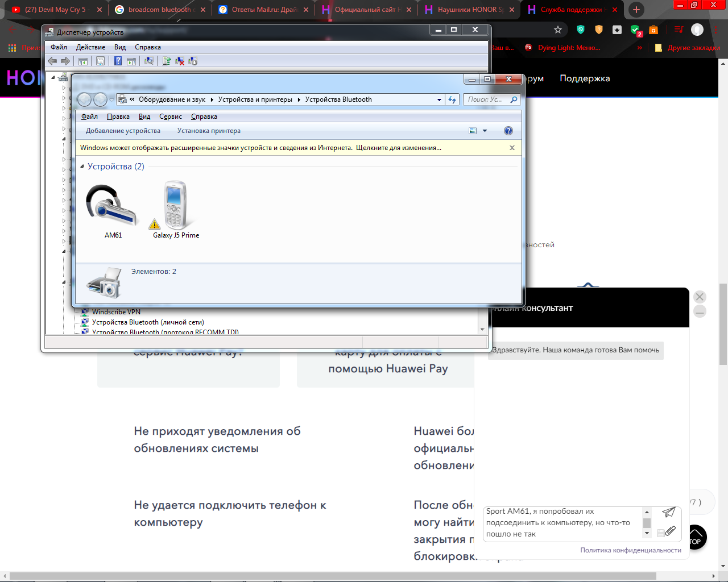
Task: Click Update driver icon in Device Manager
Action: 167,61
